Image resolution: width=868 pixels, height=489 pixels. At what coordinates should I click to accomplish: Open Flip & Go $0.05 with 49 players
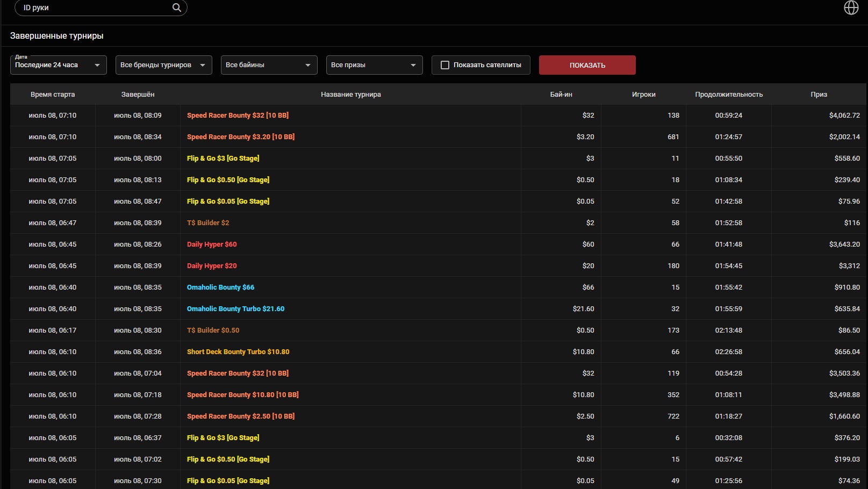pyautogui.click(x=228, y=481)
